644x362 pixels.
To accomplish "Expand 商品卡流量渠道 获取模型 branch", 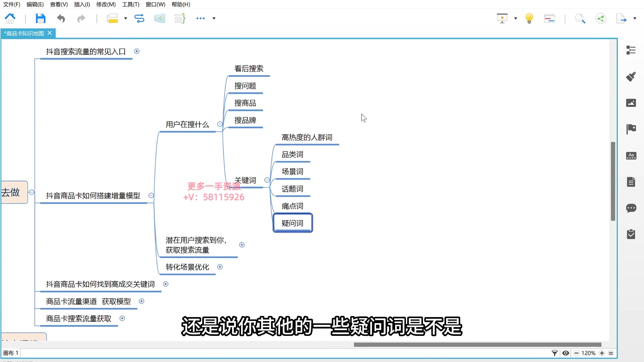I will [142, 301].
